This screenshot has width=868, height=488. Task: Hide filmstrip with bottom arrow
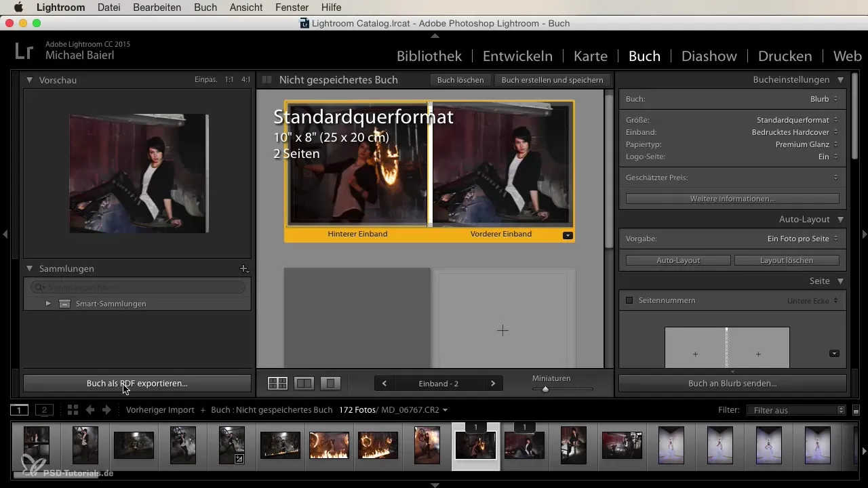click(x=435, y=485)
